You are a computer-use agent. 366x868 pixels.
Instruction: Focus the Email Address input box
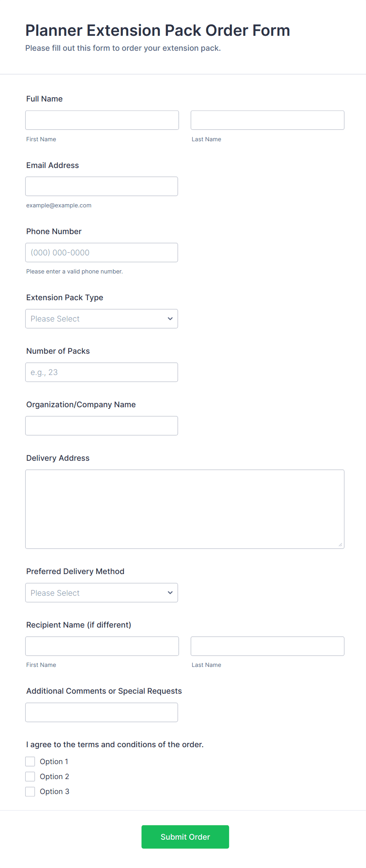(x=102, y=186)
